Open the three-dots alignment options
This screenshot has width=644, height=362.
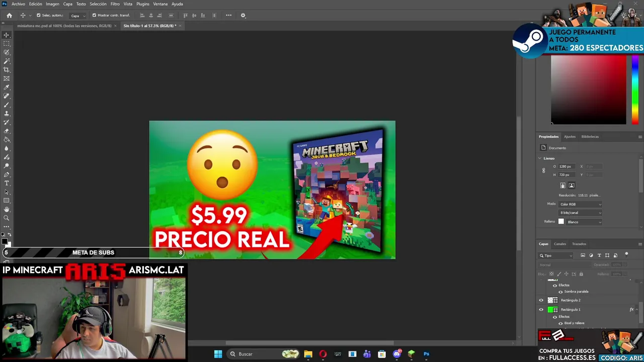[x=228, y=15]
